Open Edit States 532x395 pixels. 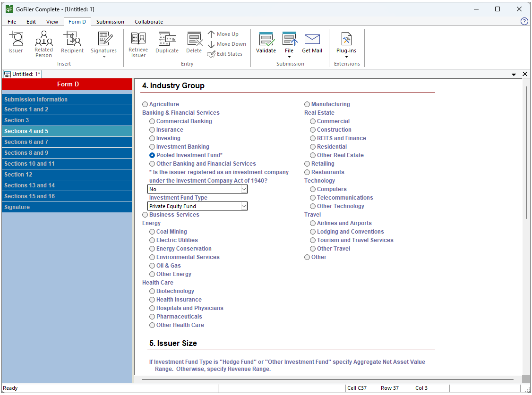point(224,54)
